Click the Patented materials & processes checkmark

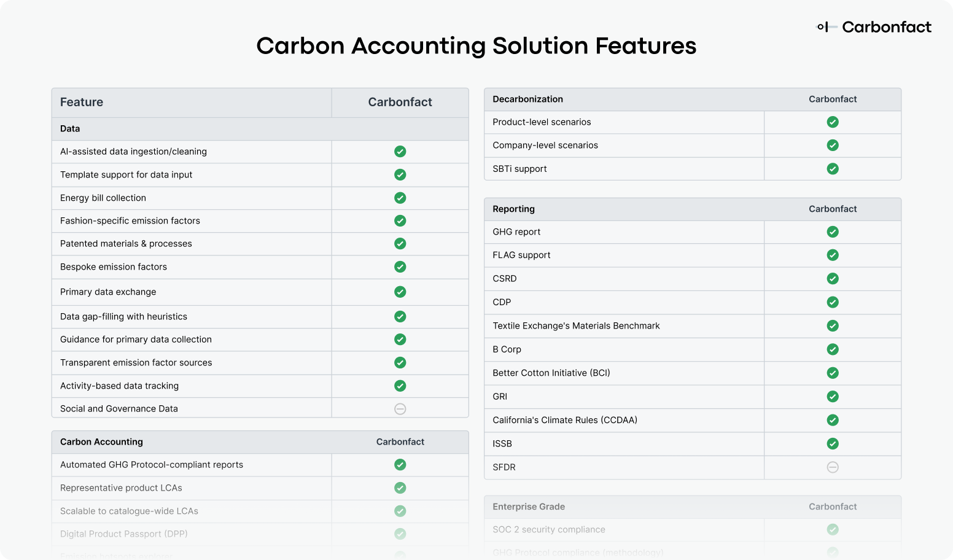(400, 244)
